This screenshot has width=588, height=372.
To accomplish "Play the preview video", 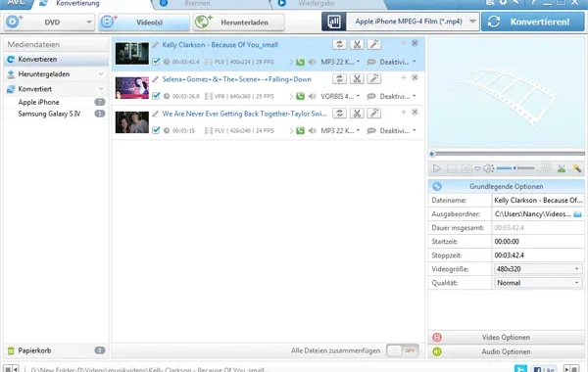I will (436, 168).
